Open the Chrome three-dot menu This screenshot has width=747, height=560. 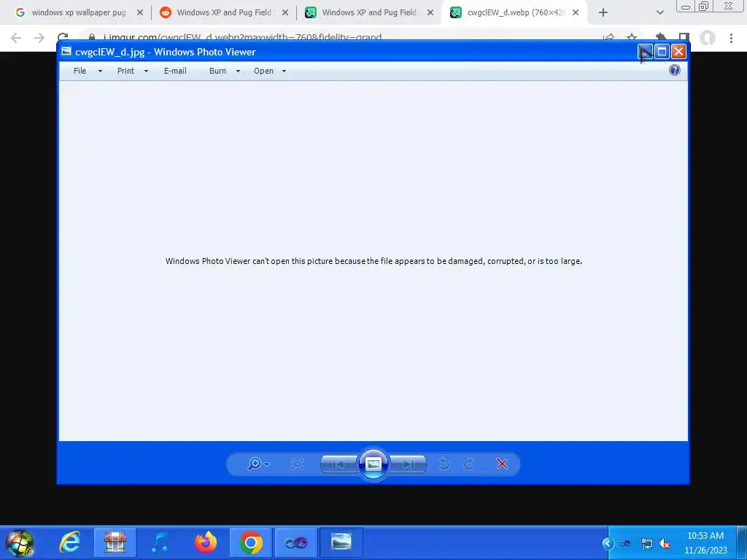(731, 38)
